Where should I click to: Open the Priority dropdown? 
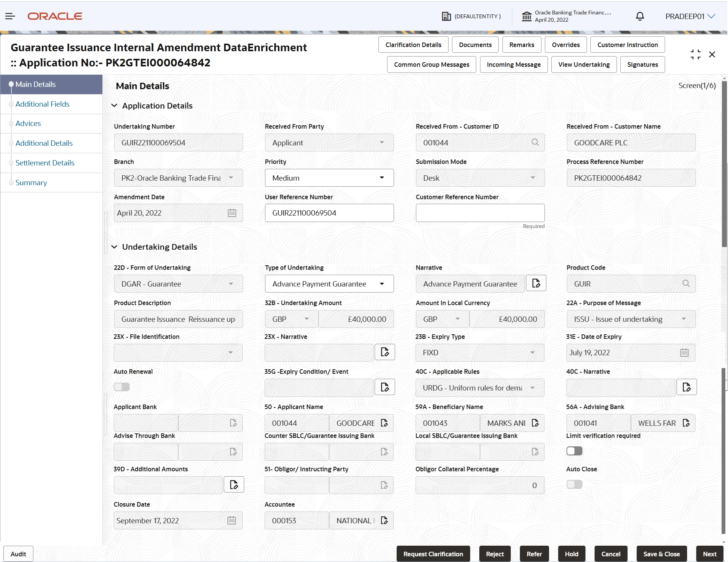pyautogui.click(x=329, y=178)
